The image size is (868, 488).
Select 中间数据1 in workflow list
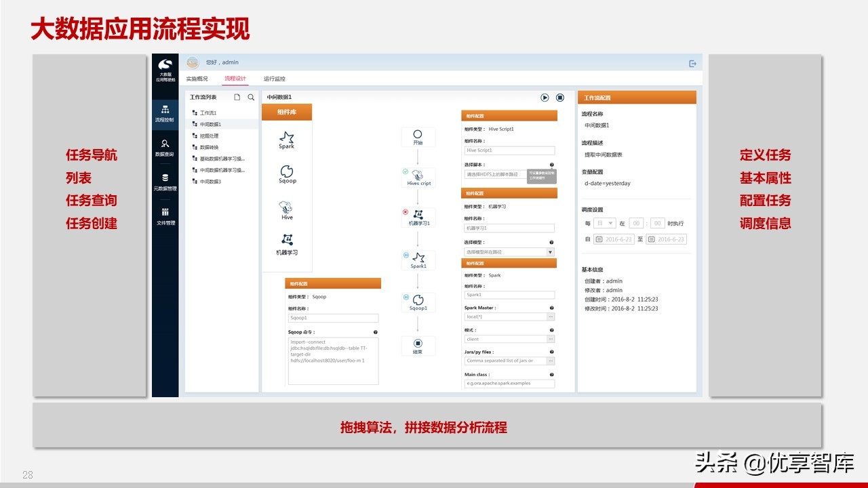222,124
